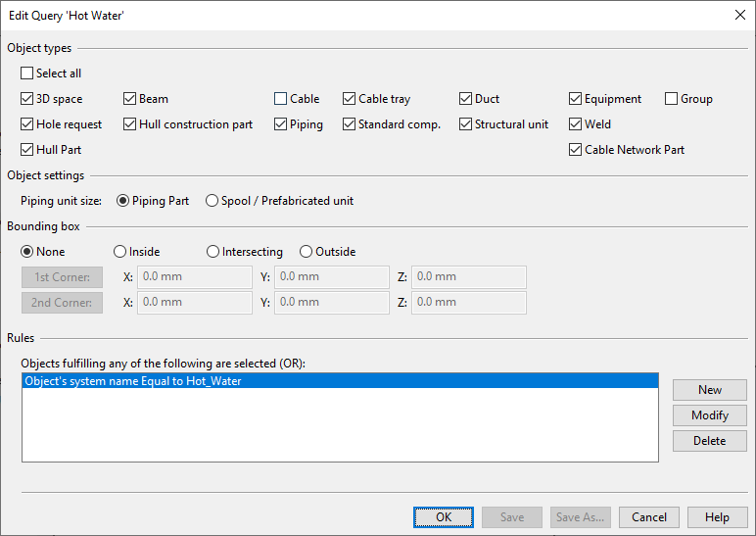756x536 pixels.
Task: Close the Edit Query dialog window
Action: pyautogui.click(x=739, y=15)
